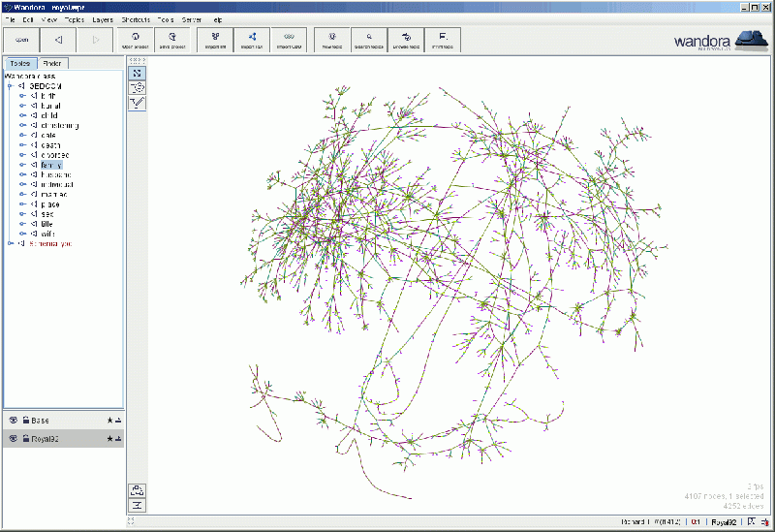Image resolution: width=775 pixels, height=532 pixels.
Task: Select the expand graph tool icon
Action: (x=138, y=74)
